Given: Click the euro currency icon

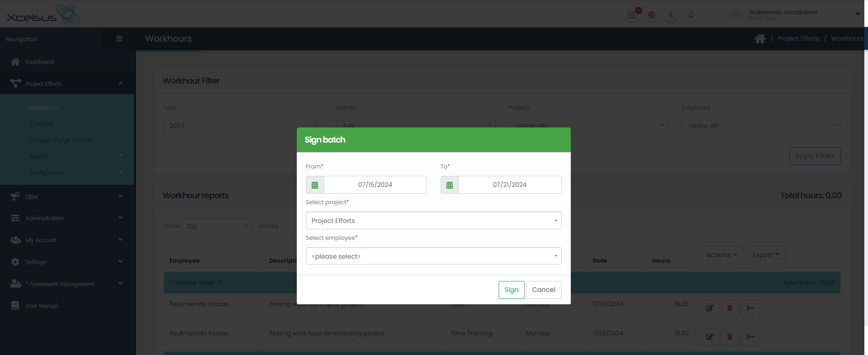Looking at the screenshot, I should [x=671, y=15].
